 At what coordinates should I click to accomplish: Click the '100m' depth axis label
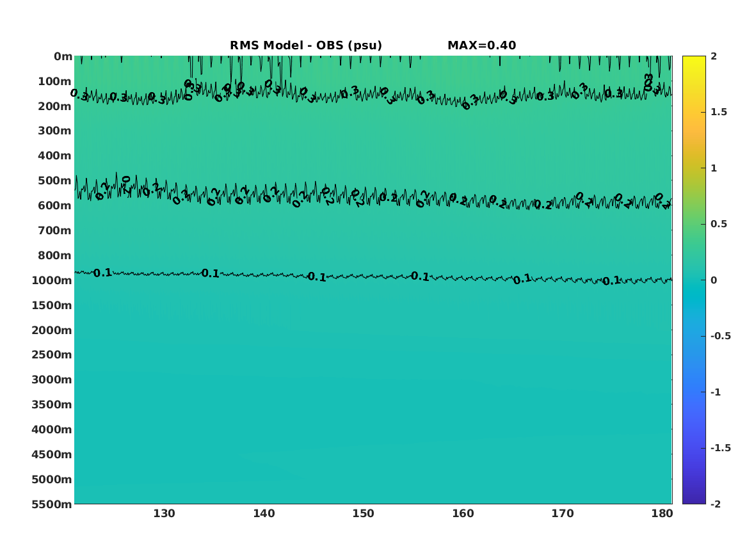(55, 81)
